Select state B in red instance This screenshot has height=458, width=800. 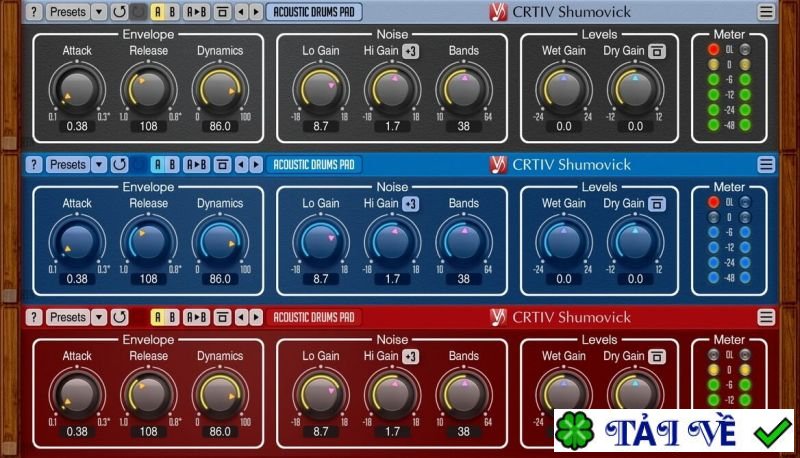click(172, 317)
